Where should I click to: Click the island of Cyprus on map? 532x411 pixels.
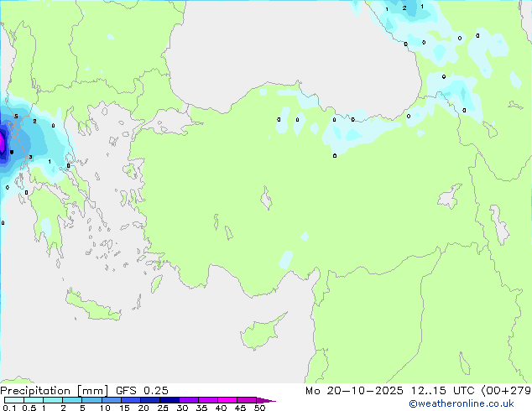pos(261,333)
